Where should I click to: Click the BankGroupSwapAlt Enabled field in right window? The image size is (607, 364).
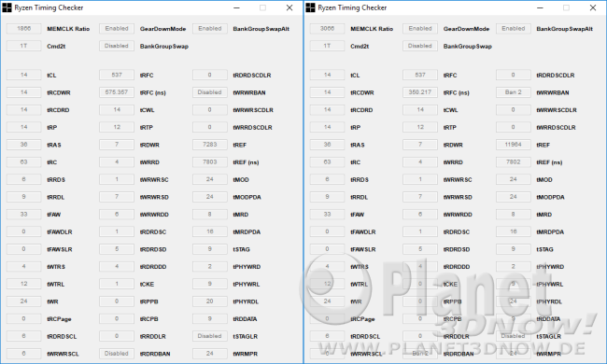(514, 29)
